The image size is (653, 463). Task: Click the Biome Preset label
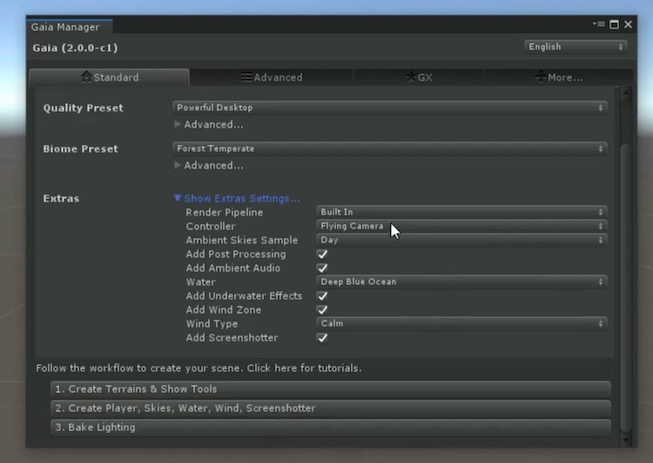[80, 149]
